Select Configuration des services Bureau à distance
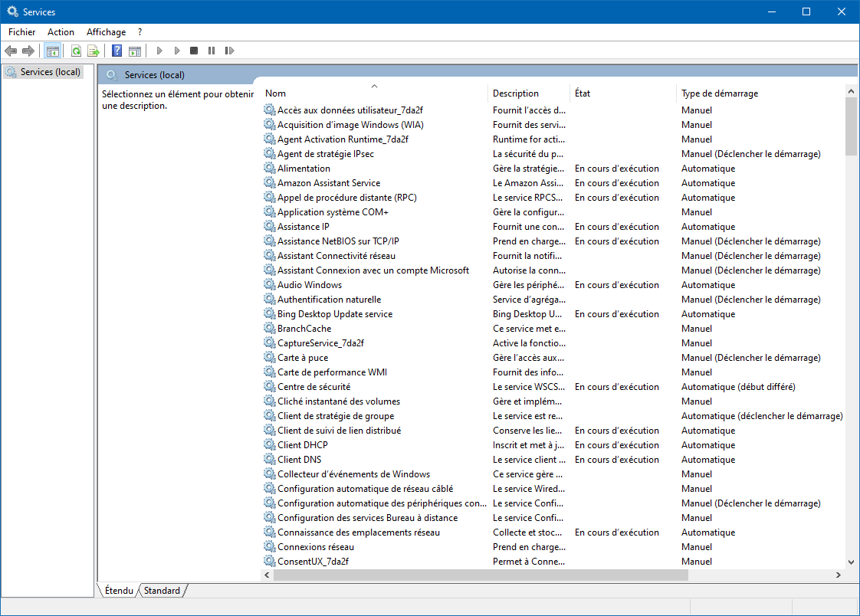 pos(367,517)
